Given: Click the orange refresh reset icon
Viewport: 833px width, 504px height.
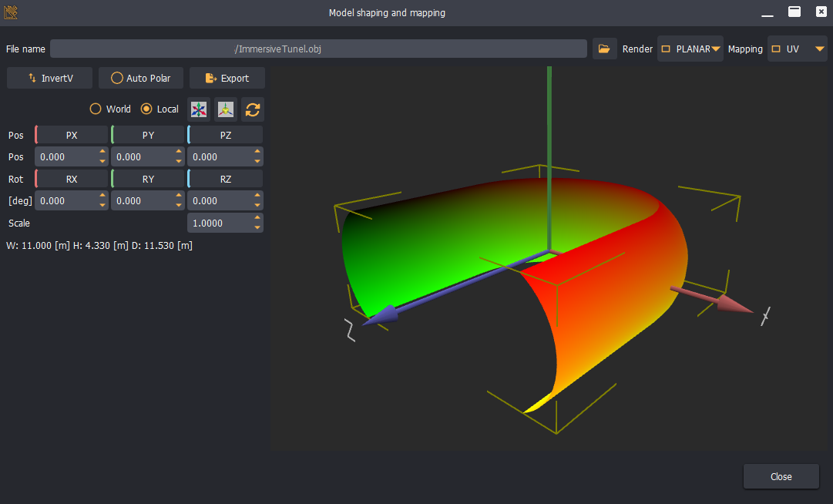Looking at the screenshot, I should pyautogui.click(x=253, y=109).
